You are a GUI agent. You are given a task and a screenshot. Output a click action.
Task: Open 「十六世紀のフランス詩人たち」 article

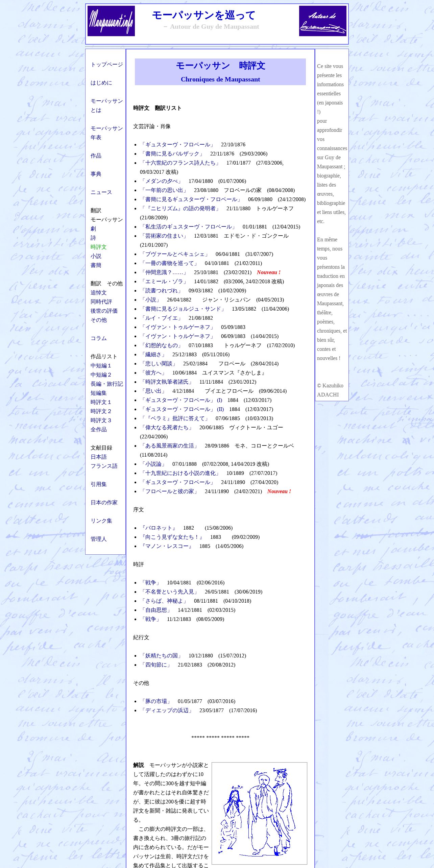click(180, 163)
